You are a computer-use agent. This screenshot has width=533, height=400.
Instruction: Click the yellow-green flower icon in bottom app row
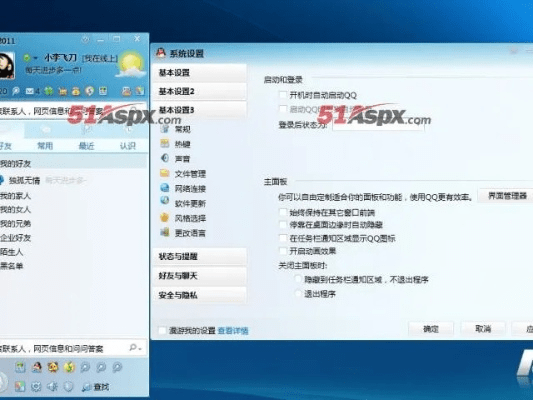69,367
